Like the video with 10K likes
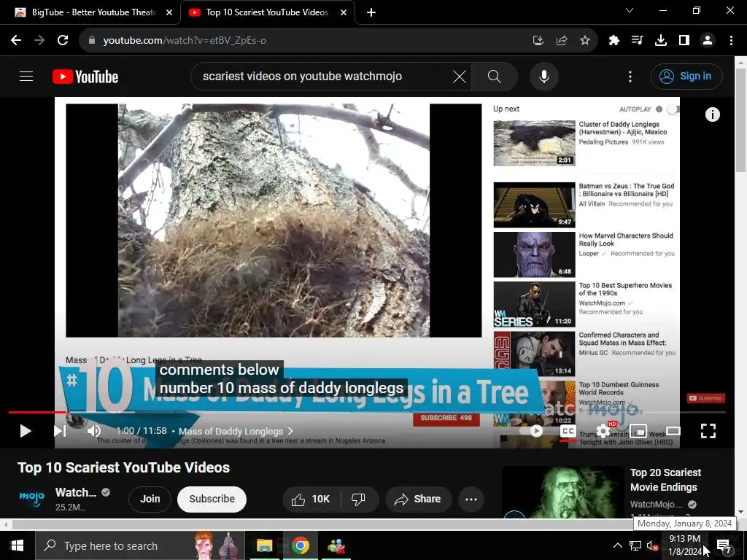This screenshot has width=747, height=560. [x=311, y=499]
